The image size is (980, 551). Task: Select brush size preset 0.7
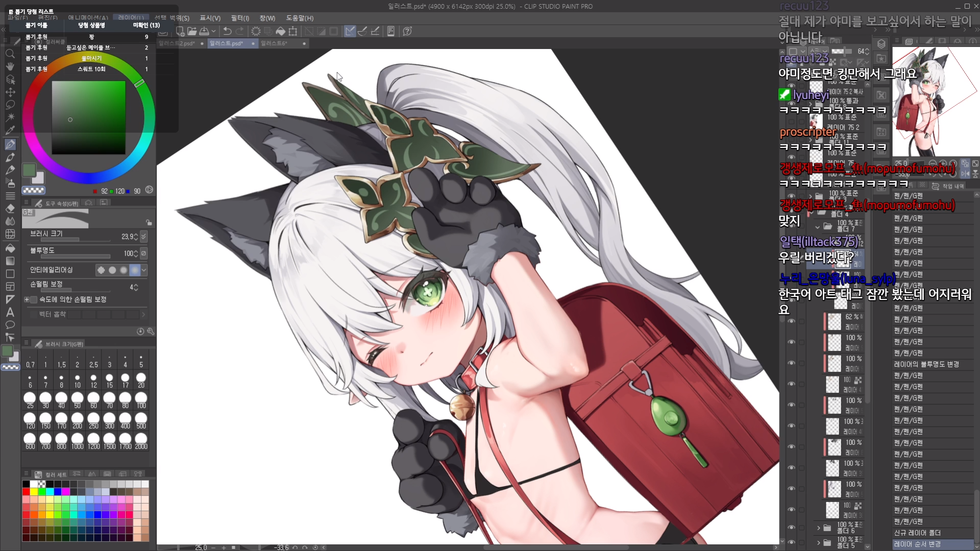[x=30, y=362]
